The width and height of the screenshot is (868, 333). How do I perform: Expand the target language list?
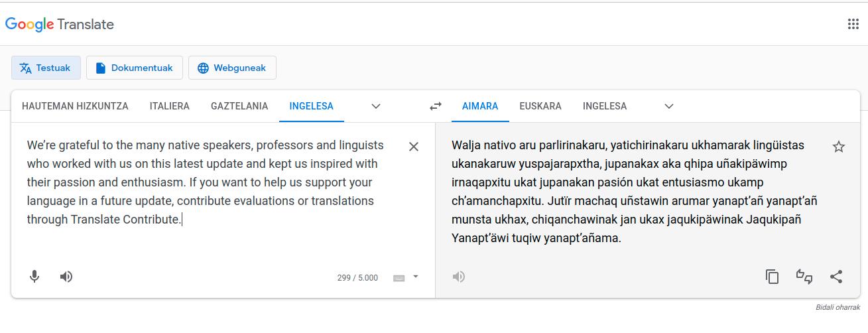(x=669, y=106)
